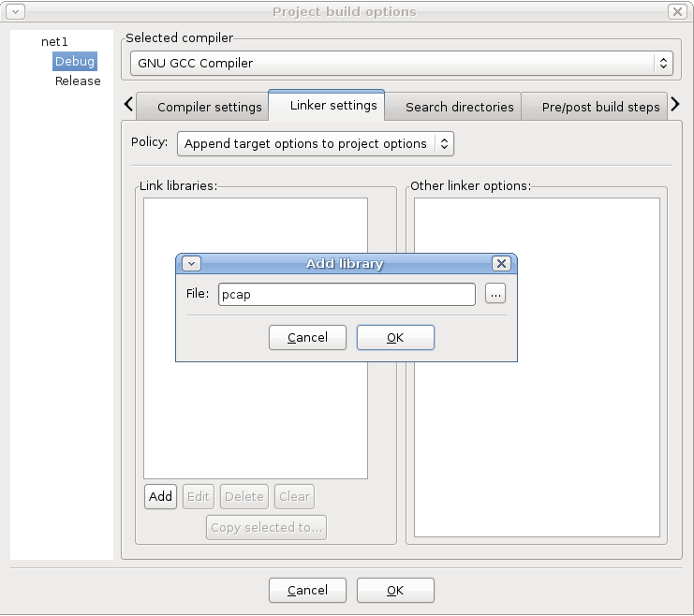
Task: Cancel the Add library dialog
Action: coord(307,338)
